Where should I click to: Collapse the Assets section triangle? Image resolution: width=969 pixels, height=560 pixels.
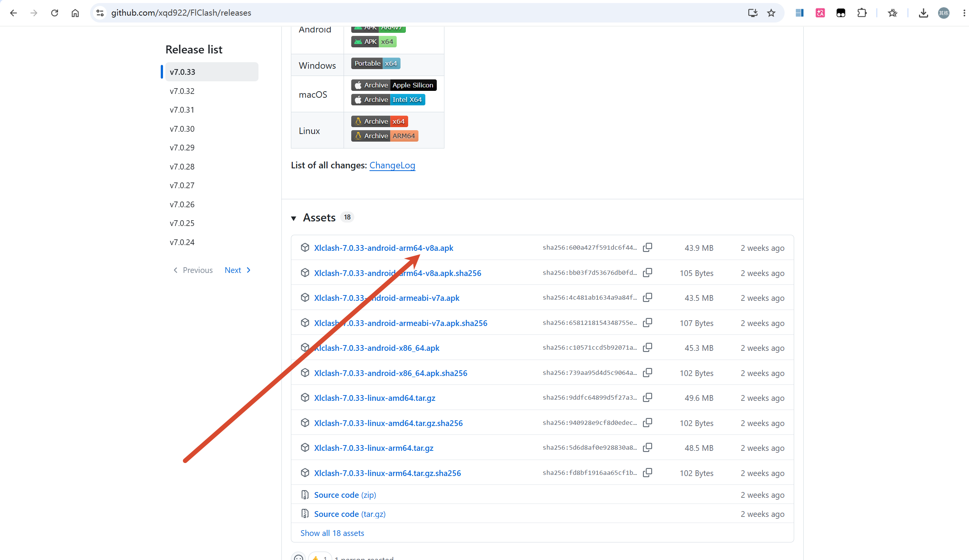(x=294, y=218)
